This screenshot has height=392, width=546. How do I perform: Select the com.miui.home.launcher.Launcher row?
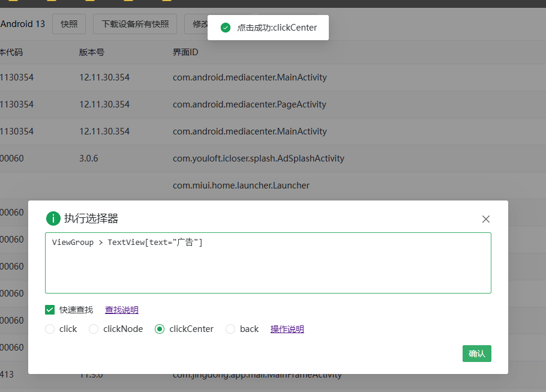coord(241,185)
